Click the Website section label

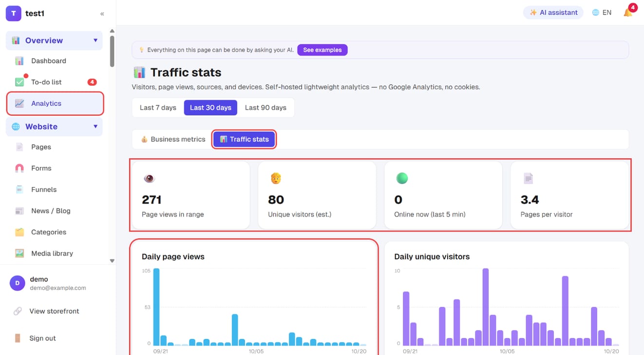pos(41,127)
